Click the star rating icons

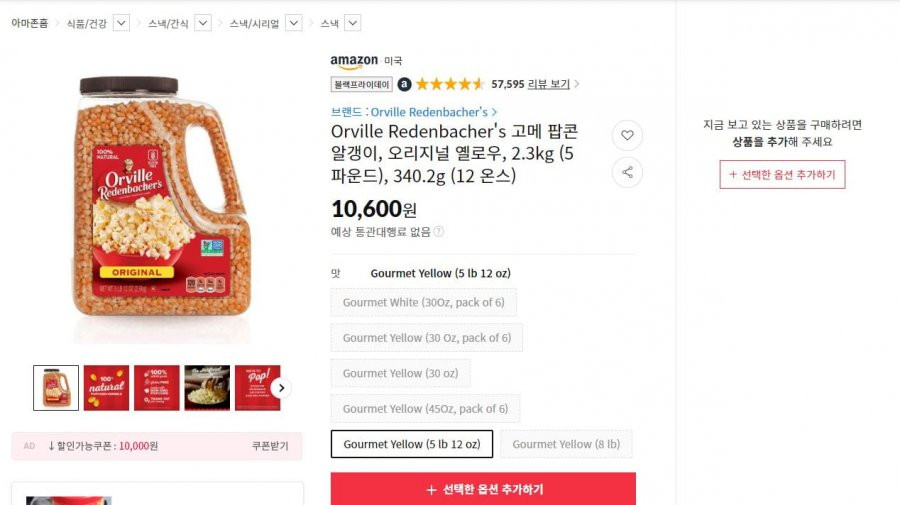pos(450,84)
